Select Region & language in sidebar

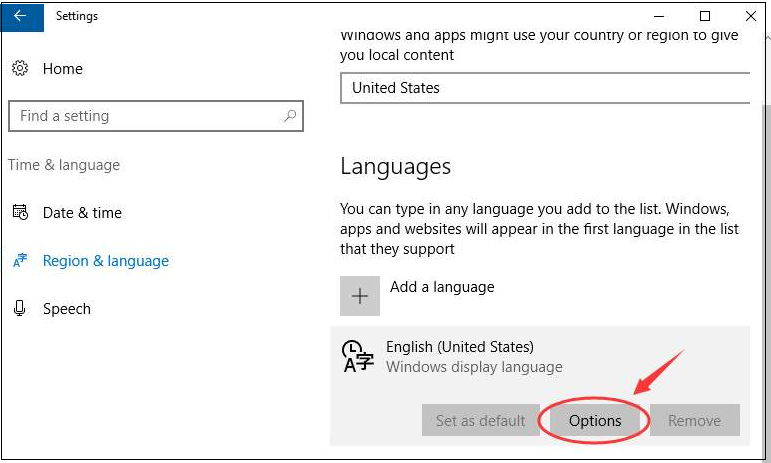pos(106,261)
